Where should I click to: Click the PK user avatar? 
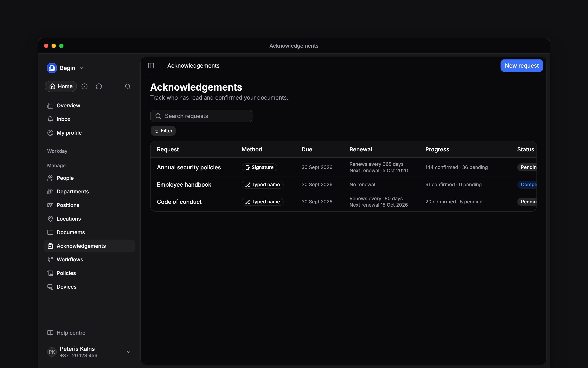click(52, 352)
